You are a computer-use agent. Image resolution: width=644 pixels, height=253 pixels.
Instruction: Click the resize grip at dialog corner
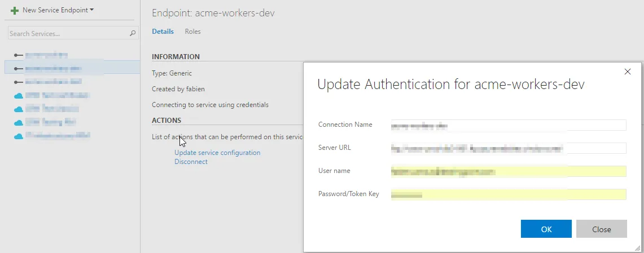tap(637, 248)
